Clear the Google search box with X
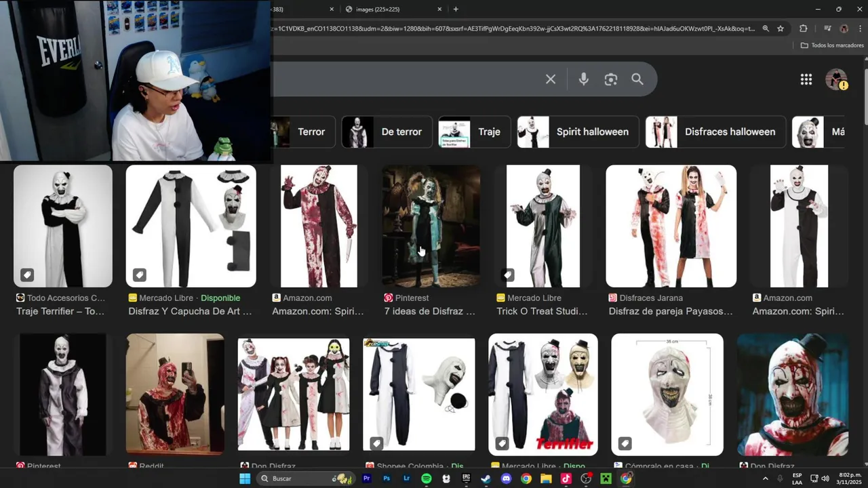Screen dimensions: 868x488 pos(551,79)
